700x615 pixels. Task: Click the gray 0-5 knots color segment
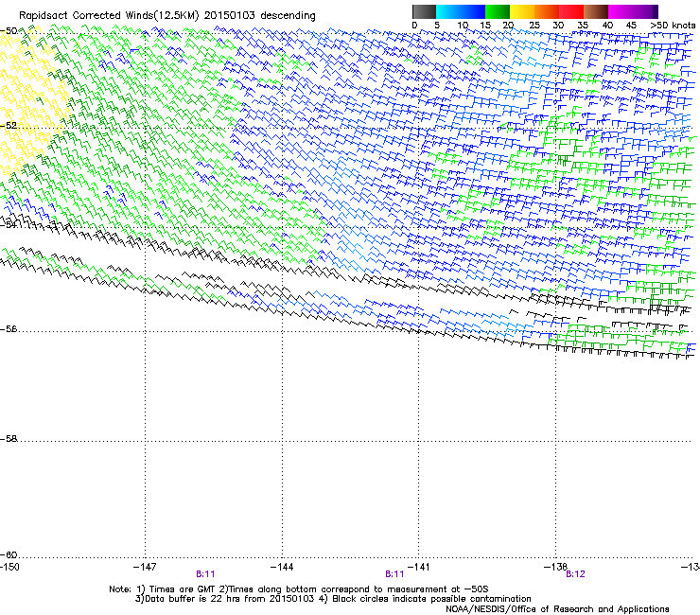coord(424,11)
